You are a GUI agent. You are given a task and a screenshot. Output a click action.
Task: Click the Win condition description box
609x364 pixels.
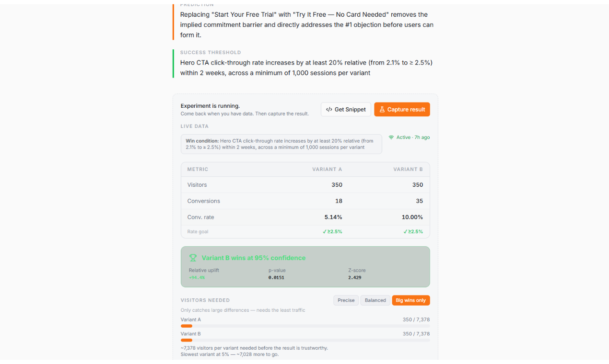(x=281, y=144)
